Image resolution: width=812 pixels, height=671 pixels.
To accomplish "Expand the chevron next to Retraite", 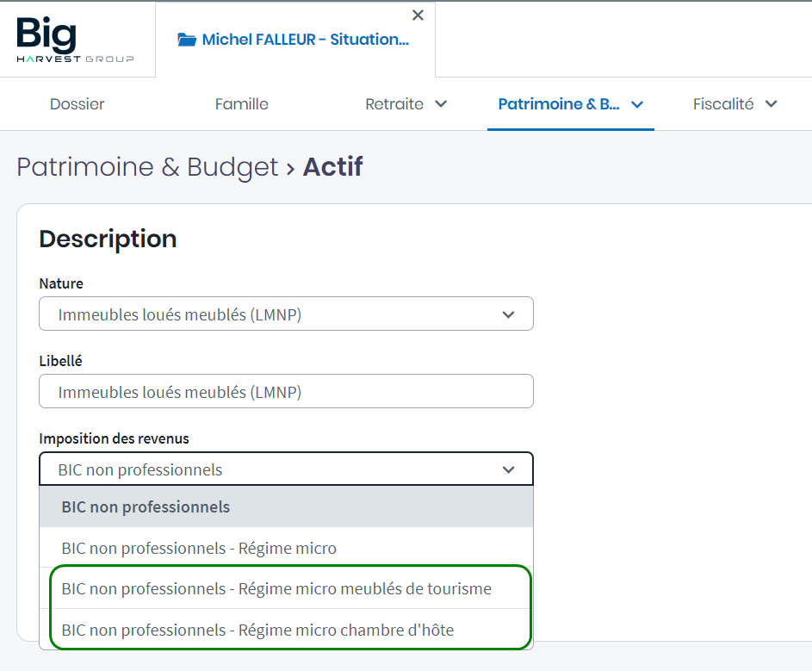I will point(441,104).
